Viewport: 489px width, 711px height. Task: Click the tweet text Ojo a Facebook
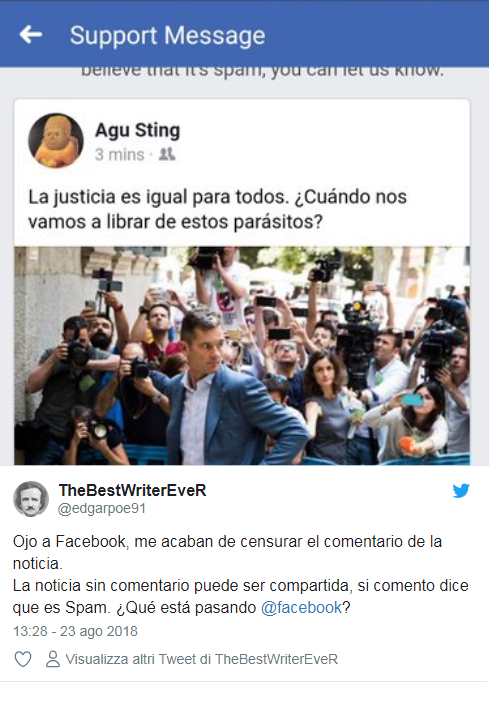(227, 552)
